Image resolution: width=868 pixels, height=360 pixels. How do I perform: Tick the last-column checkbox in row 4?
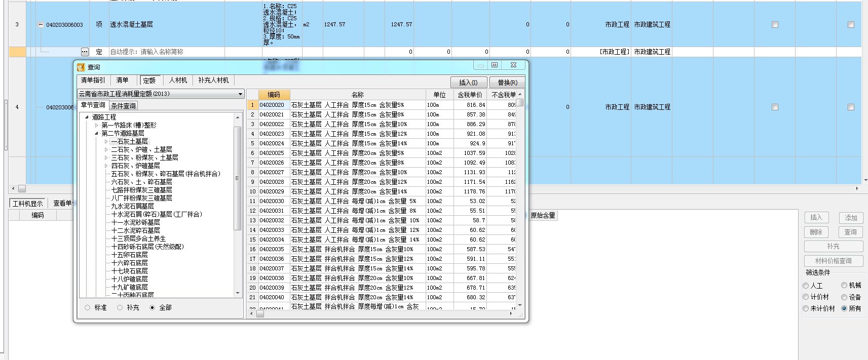tap(851, 107)
